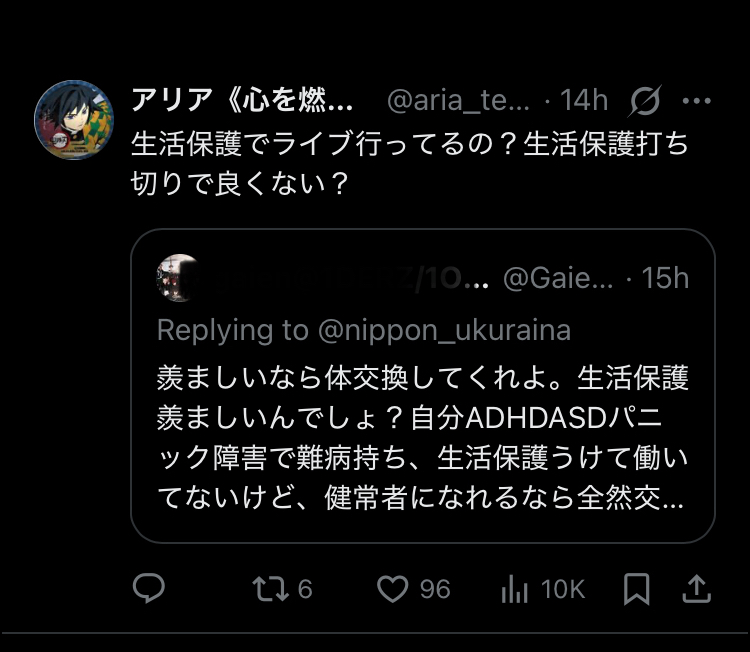Click the 14h timestamp

click(x=584, y=100)
